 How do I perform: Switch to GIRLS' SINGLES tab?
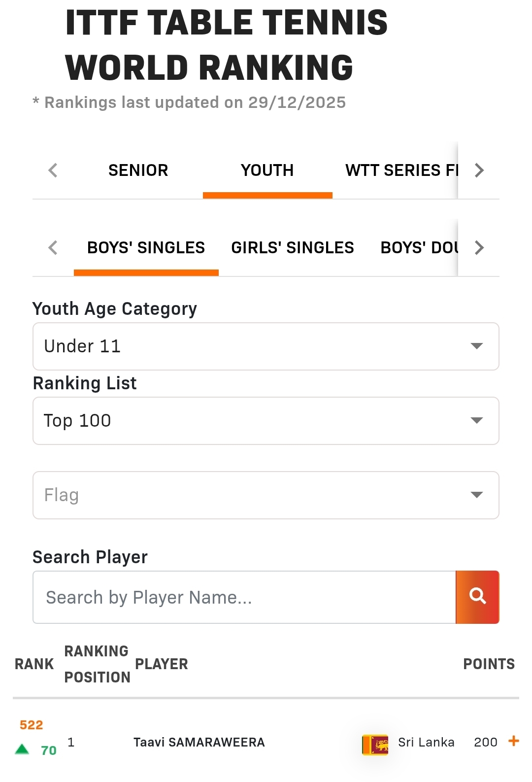293,248
